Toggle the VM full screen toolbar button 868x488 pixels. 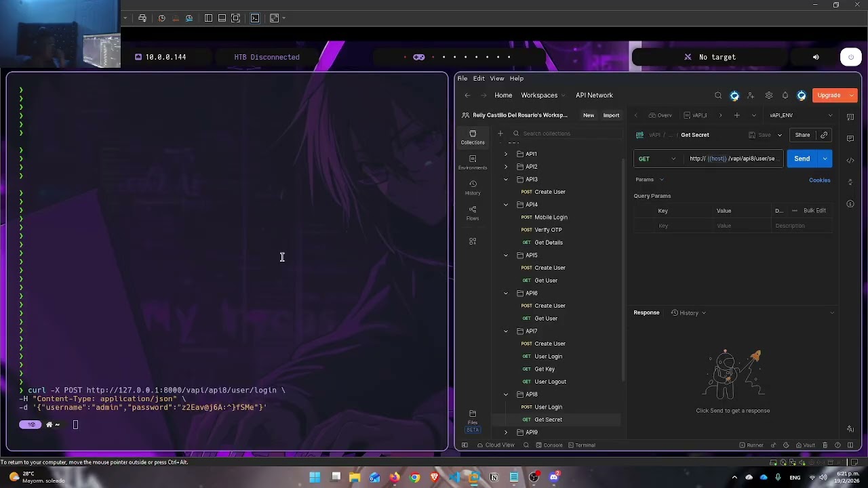coord(235,18)
